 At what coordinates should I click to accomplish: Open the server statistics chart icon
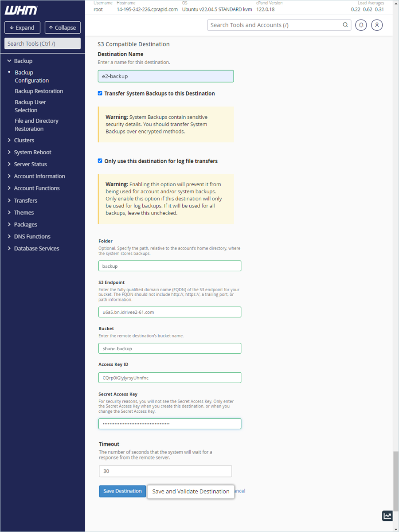tap(387, 516)
